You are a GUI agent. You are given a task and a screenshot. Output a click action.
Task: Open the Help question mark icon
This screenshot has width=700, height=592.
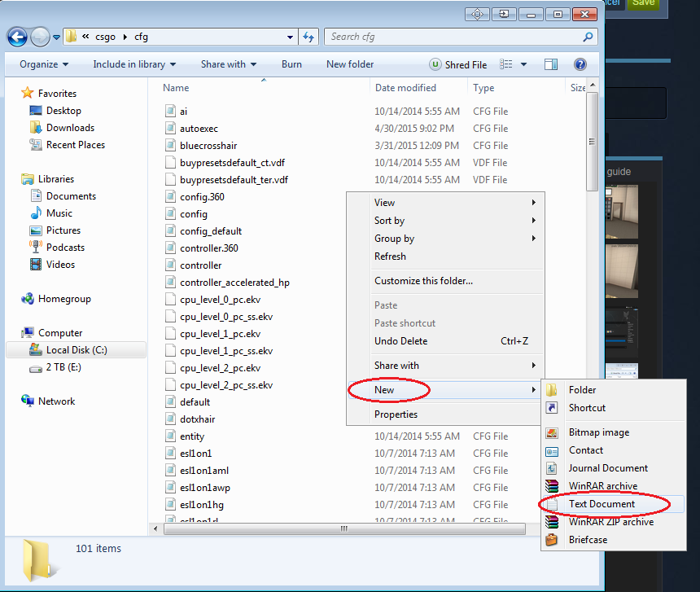[x=580, y=64]
